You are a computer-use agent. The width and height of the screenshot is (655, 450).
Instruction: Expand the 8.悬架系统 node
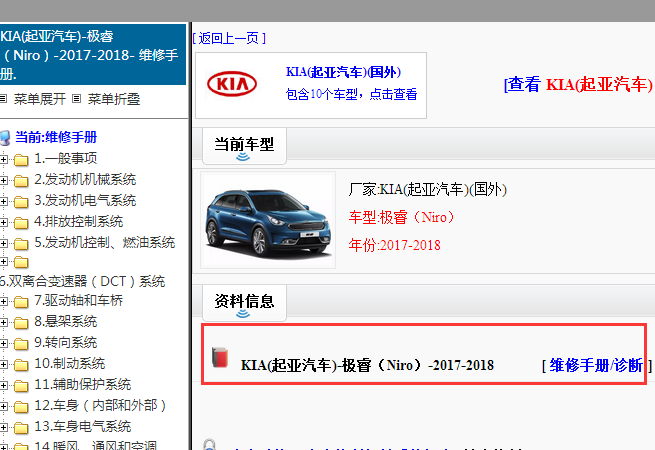point(4,322)
